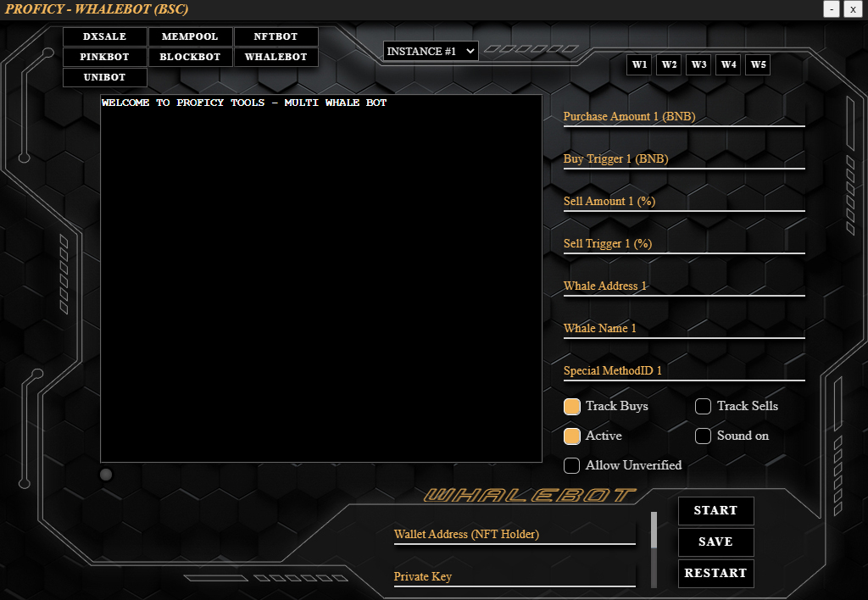
Task: Click the settings panel vertical scrollbar
Action: (654, 549)
